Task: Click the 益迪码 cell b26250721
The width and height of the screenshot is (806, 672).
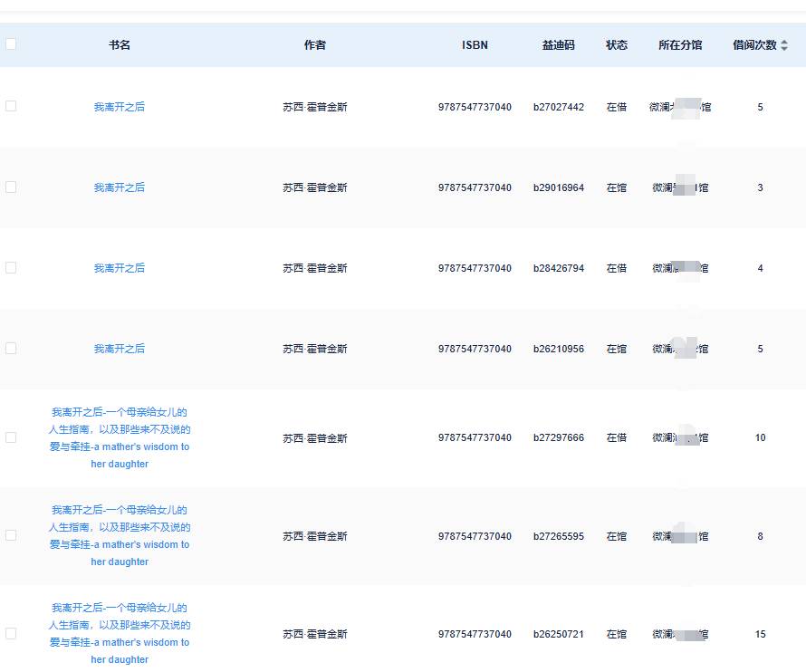Action: [x=559, y=634]
